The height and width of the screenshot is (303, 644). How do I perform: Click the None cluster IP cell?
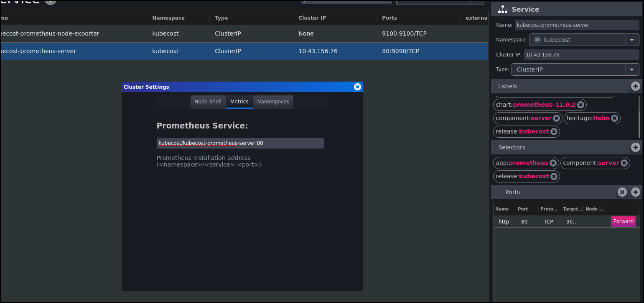click(x=306, y=33)
